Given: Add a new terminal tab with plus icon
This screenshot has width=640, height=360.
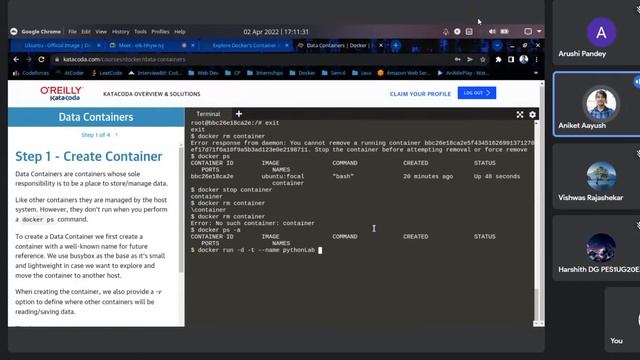Looking at the screenshot, I should click(239, 114).
